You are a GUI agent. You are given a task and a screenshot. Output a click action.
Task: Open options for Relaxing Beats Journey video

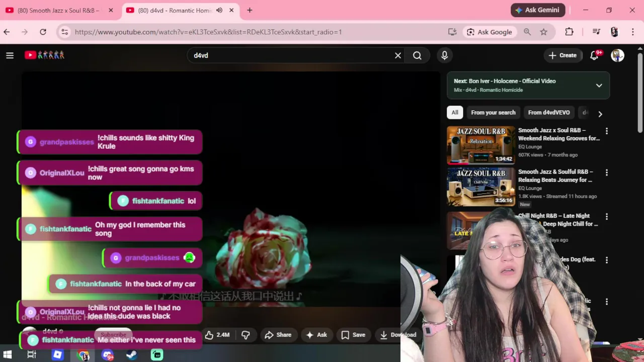pos(606,173)
